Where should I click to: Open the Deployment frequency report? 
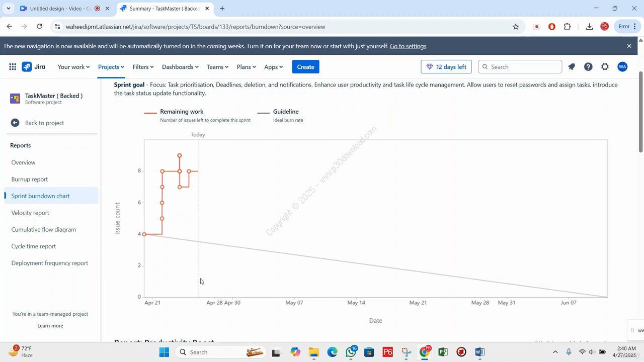(50, 263)
